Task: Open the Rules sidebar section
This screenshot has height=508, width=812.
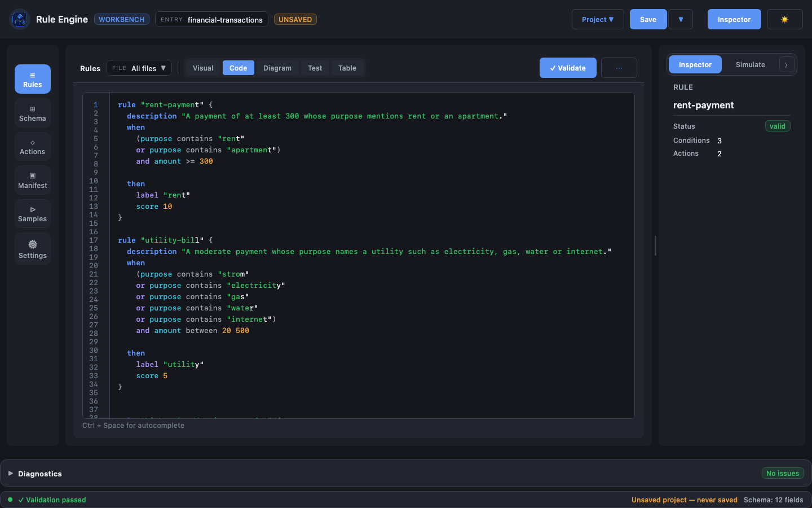Action: (33, 79)
